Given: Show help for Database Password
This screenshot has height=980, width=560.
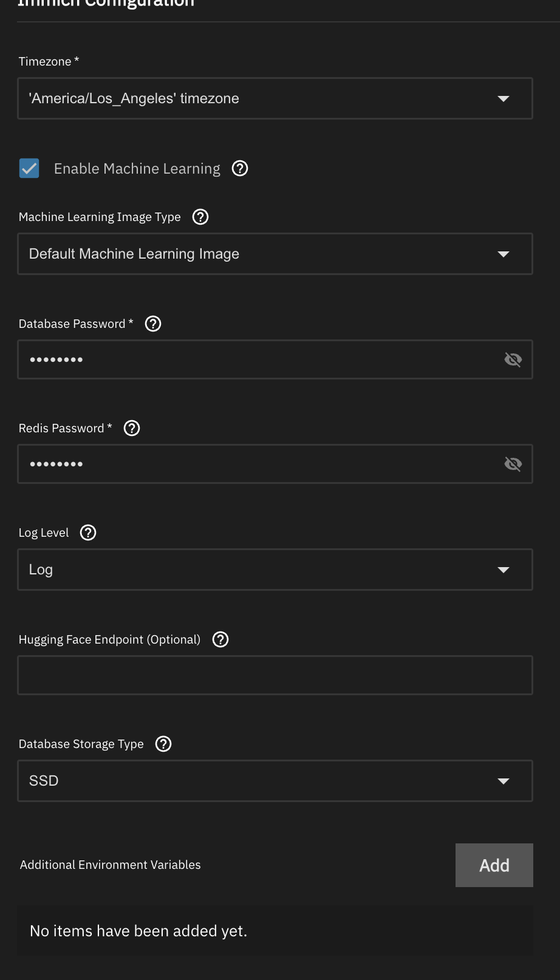Looking at the screenshot, I should (x=153, y=324).
